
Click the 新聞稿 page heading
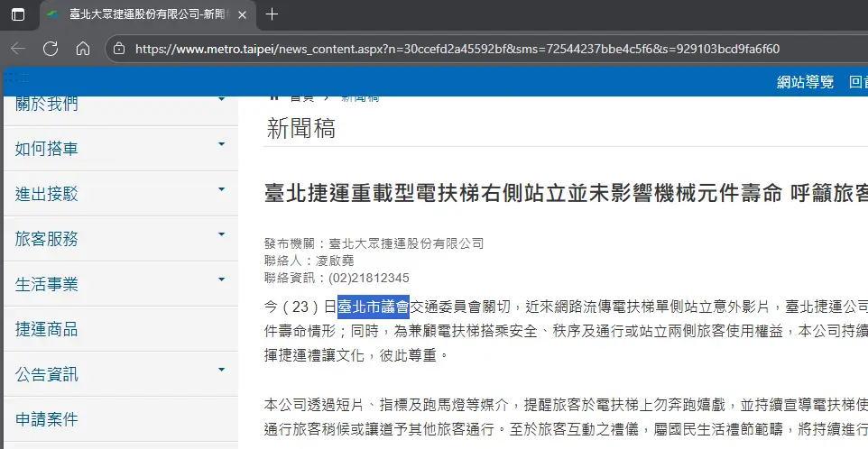[x=301, y=129]
